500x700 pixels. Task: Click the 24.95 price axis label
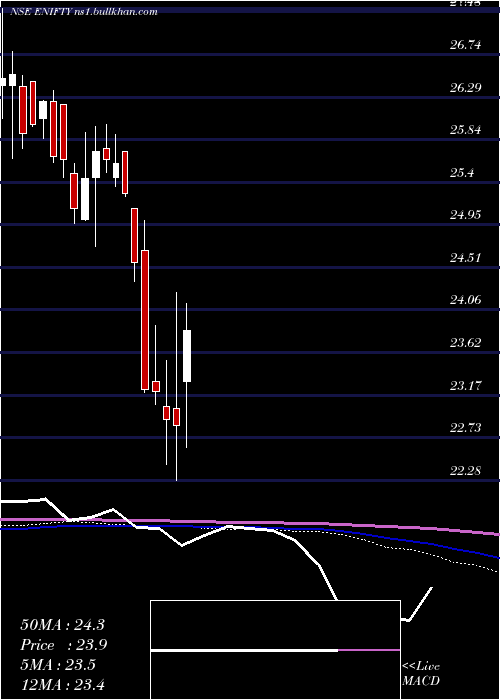466,215
